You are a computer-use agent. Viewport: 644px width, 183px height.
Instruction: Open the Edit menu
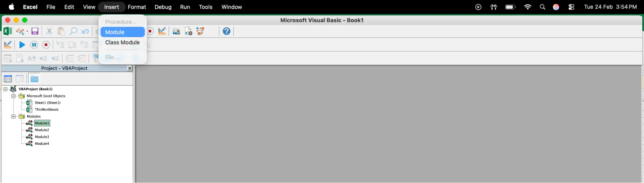point(69,7)
